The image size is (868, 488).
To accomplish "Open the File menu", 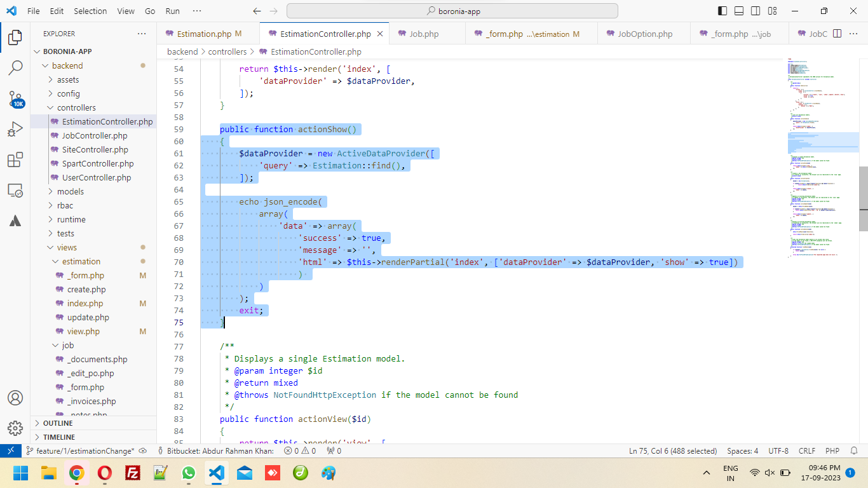I will (x=34, y=11).
